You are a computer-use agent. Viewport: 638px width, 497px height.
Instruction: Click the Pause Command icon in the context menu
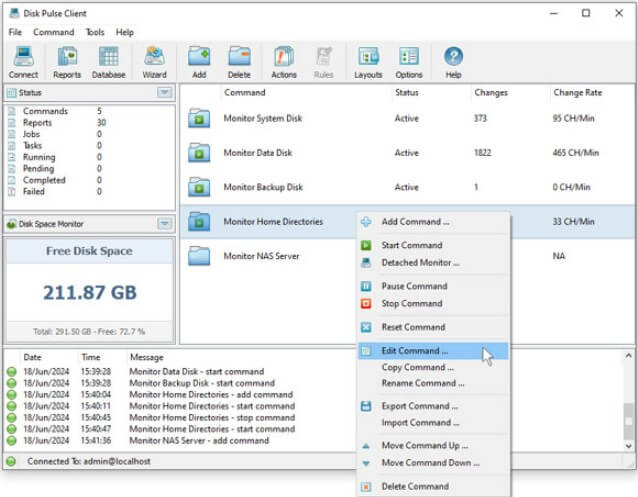[x=366, y=286]
